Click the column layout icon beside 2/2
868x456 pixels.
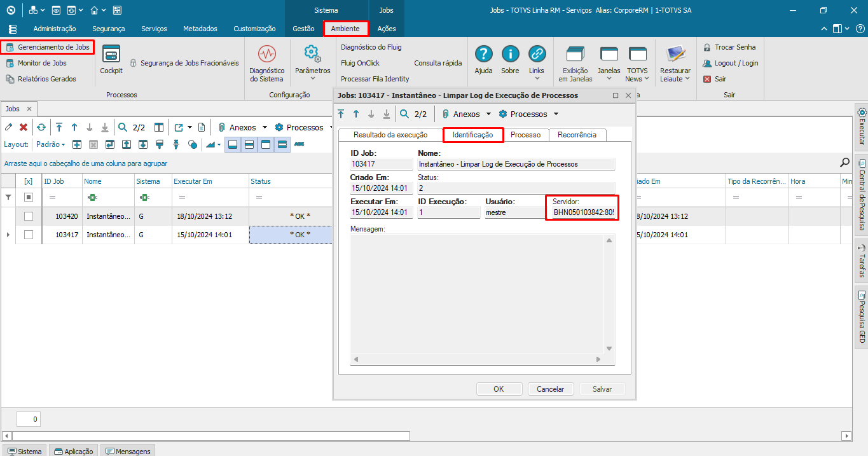click(159, 127)
